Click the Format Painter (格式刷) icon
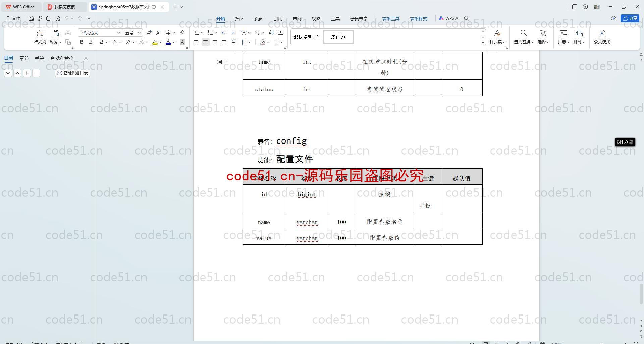The height and width of the screenshot is (344, 644). [40, 33]
